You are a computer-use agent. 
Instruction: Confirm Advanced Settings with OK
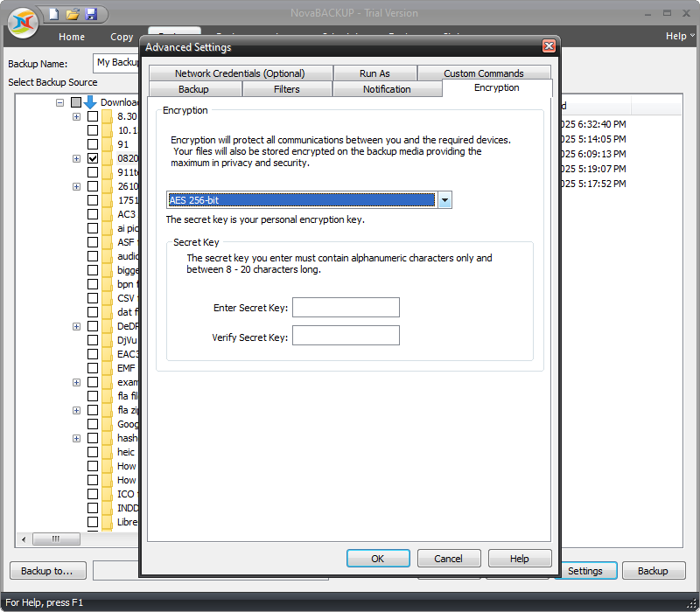378,558
